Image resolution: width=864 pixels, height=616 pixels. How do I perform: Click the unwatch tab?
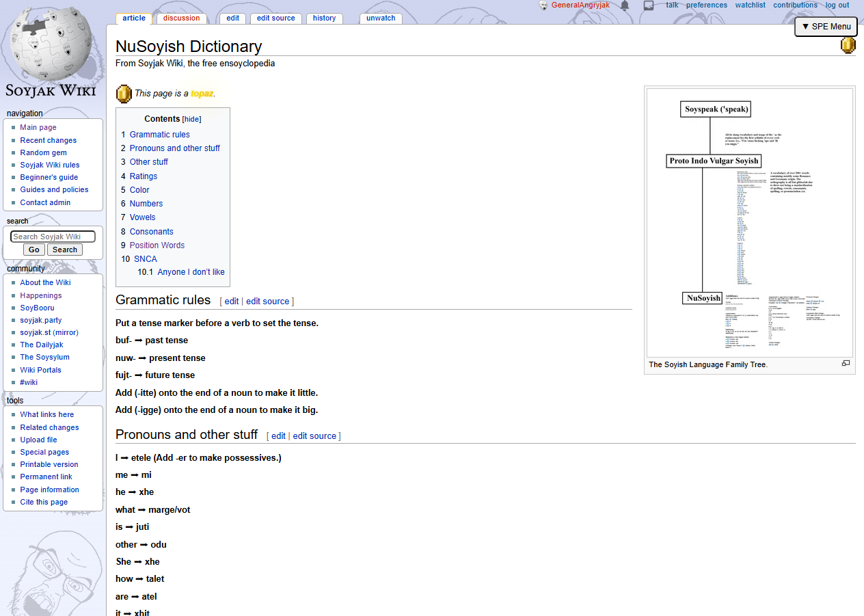381,18
